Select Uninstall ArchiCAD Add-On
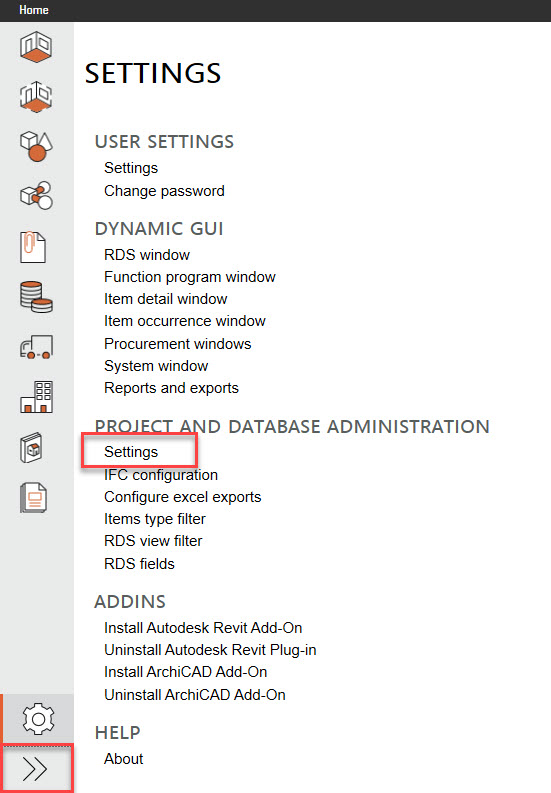 click(195, 694)
